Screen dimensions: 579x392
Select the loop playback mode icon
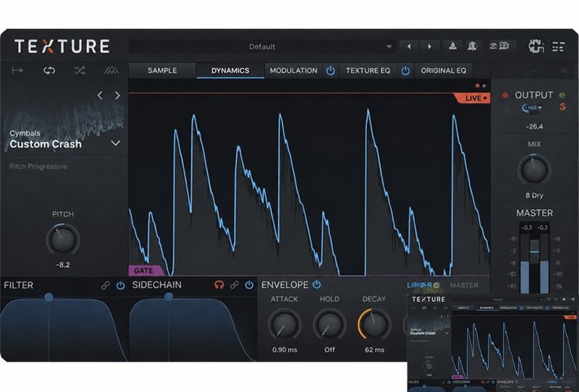[49, 70]
